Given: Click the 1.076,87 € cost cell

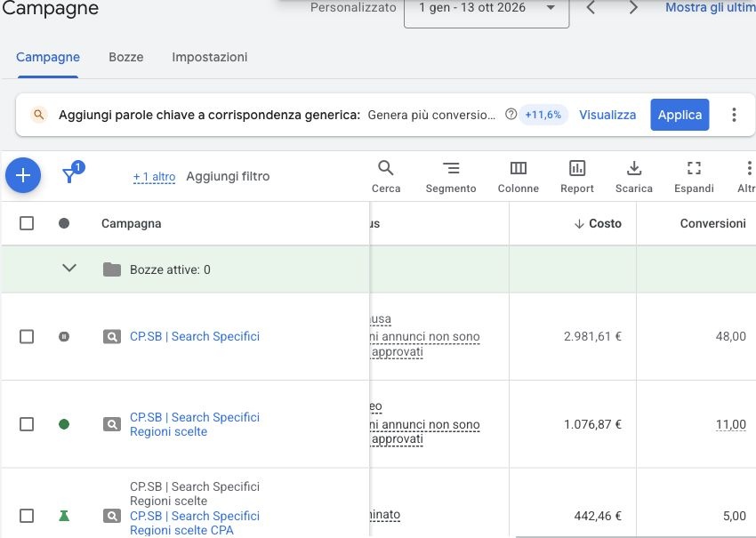Looking at the screenshot, I should pos(592,424).
